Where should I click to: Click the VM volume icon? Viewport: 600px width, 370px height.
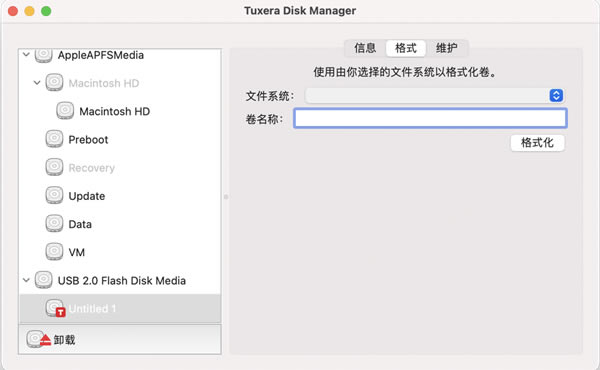[x=54, y=252]
